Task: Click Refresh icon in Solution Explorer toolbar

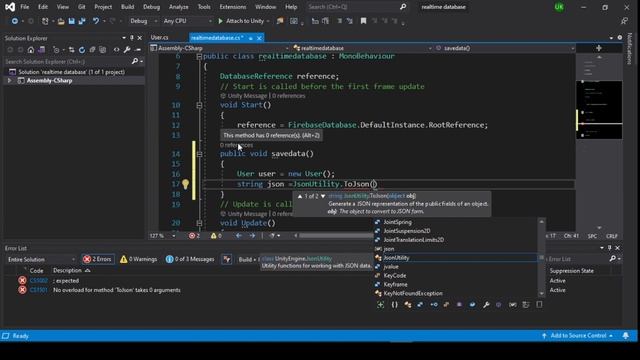Action: coord(82,50)
